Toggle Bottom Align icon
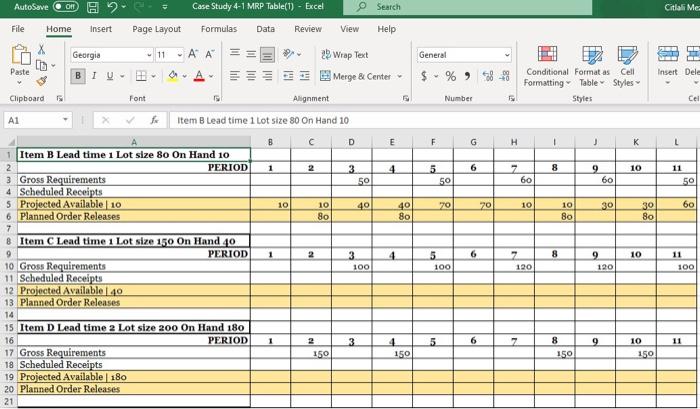 [267, 54]
